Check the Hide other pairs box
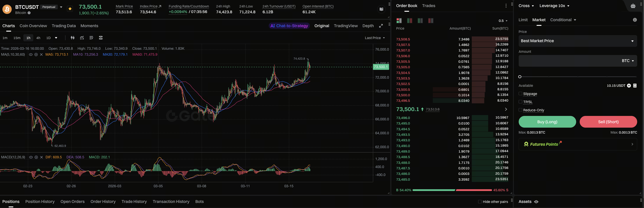This screenshot has height=208, width=644. pos(479,202)
